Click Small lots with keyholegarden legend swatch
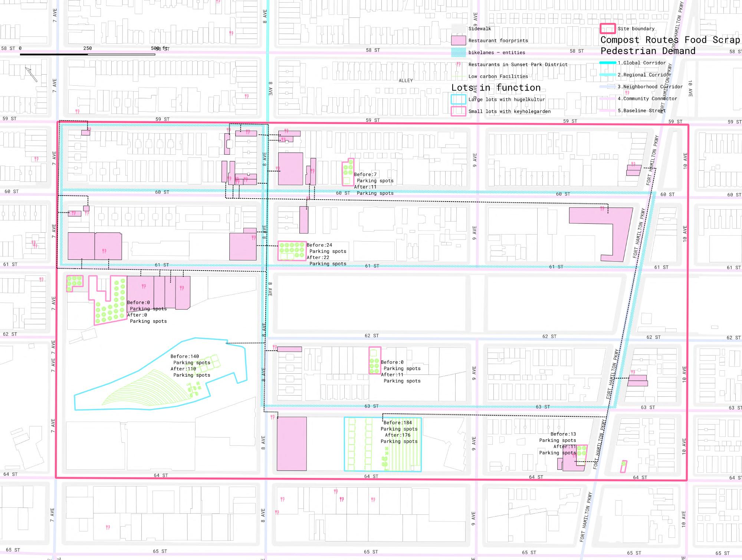742x560 pixels. tap(459, 111)
